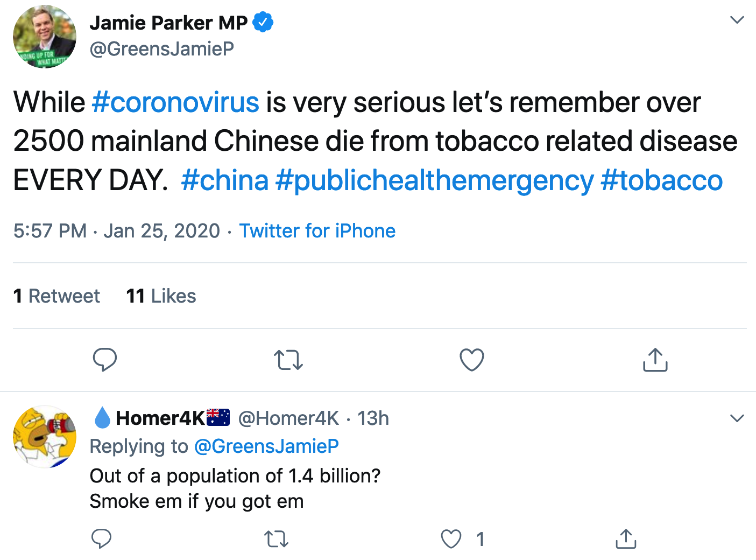The image size is (756, 560).
Task: Open the main tweet options chevron
Action: (737, 20)
